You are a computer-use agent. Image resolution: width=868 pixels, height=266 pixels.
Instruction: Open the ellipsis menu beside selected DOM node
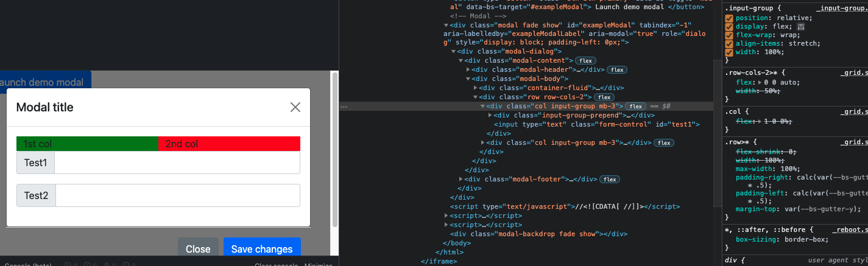(x=344, y=107)
